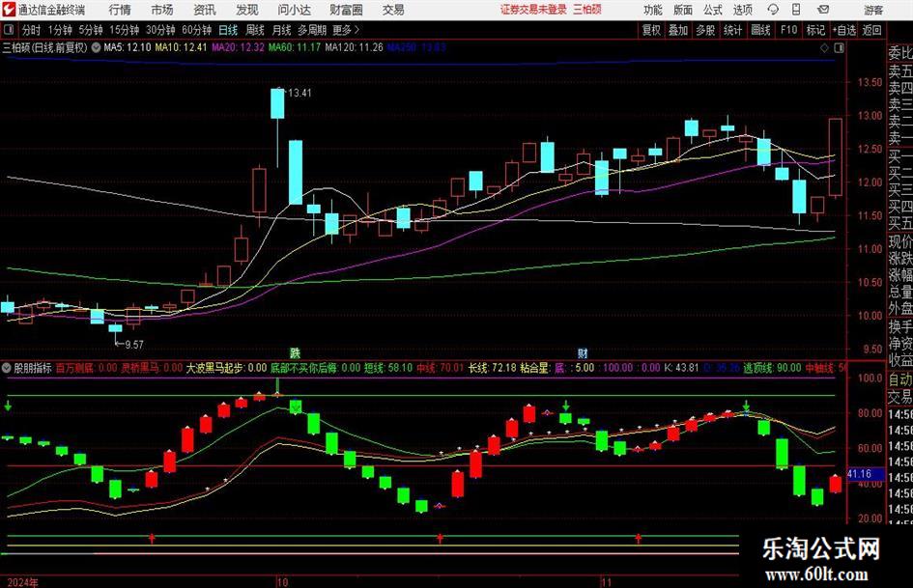The height and width of the screenshot is (588, 913).
Task: Click the 短线: 58.10 indicator value
Action: 388,368
